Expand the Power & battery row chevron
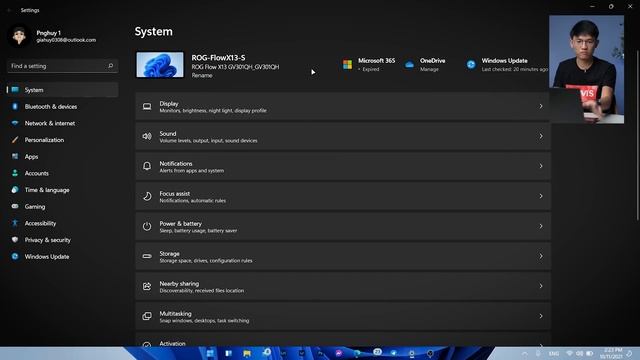Image resolution: width=640 pixels, height=360 pixels. click(541, 226)
